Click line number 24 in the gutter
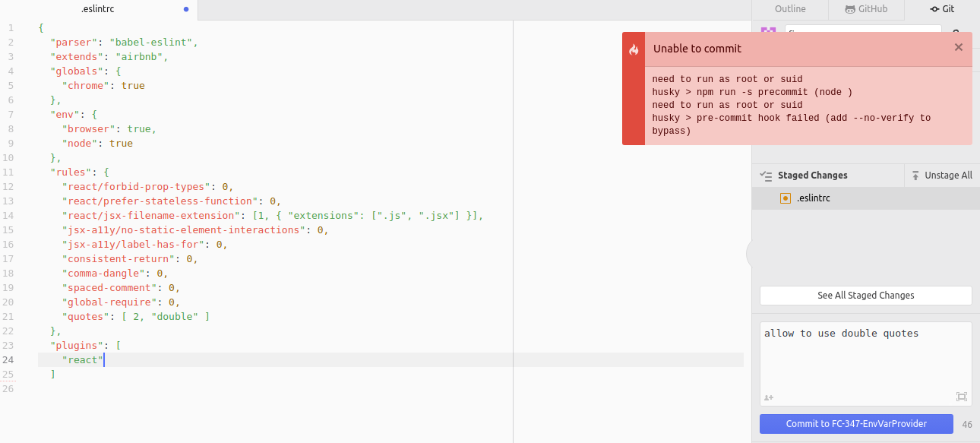 point(8,360)
